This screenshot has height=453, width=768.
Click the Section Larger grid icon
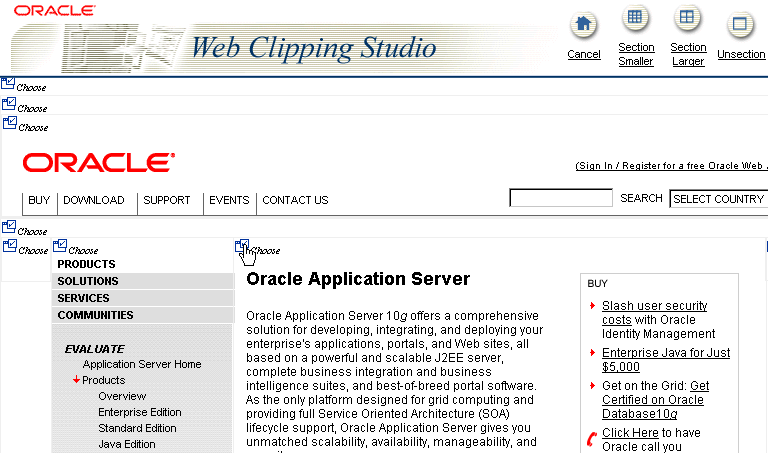click(x=687, y=18)
